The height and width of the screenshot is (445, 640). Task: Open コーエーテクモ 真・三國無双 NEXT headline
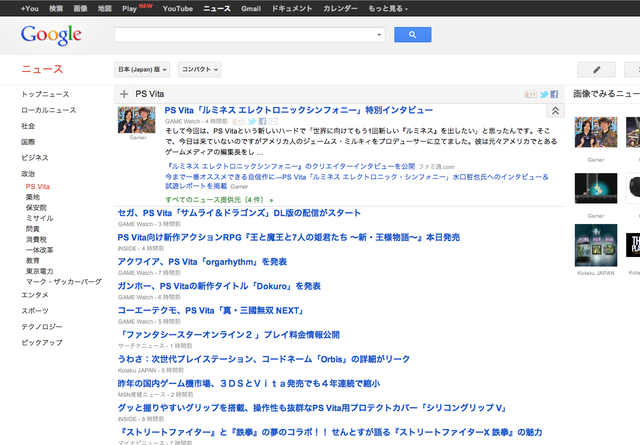click(211, 311)
